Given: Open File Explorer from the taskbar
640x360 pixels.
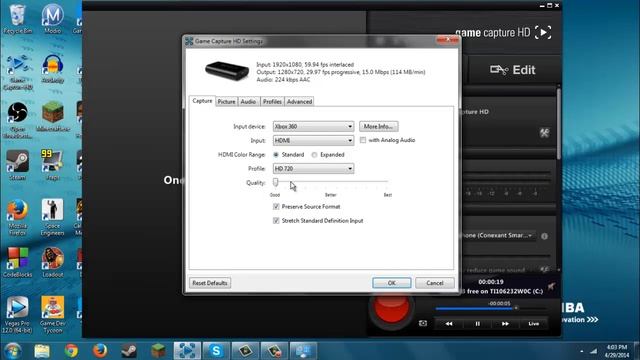Looking at the screenshot, I should [x=42, y=351].
